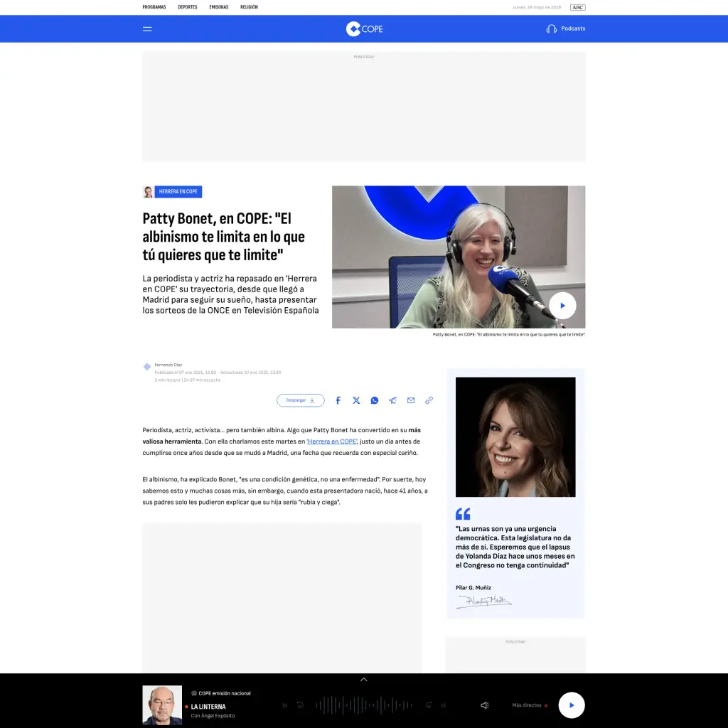Share article on Facebook

[x=338, y=400]
